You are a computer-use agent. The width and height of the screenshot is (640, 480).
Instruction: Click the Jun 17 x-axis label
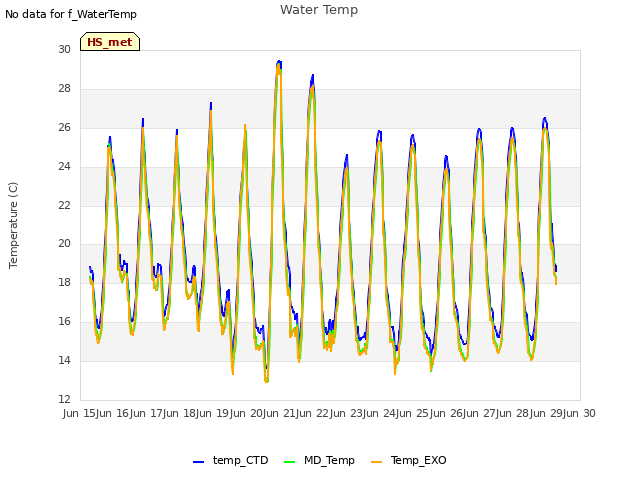click(147, 413)
